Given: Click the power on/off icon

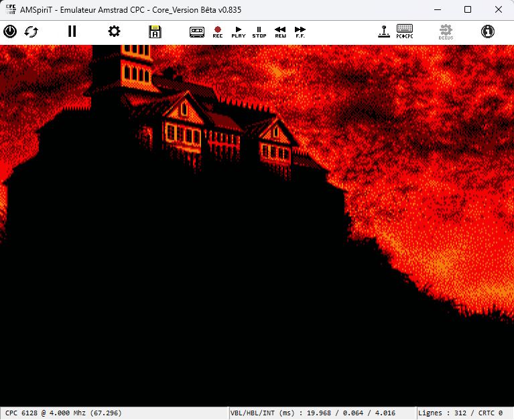Looking at the screenshot, I should click(10, 31).
